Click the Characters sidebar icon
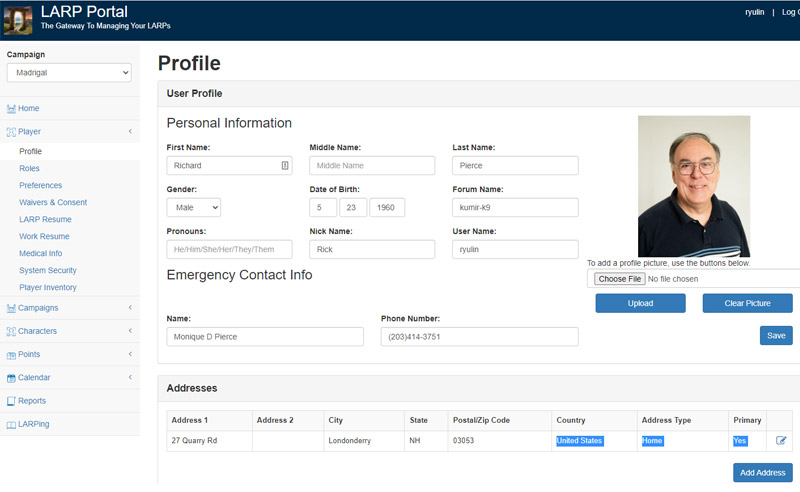Image resolution: width=800 pixels, height=492 pixels. tap(11, 331)
